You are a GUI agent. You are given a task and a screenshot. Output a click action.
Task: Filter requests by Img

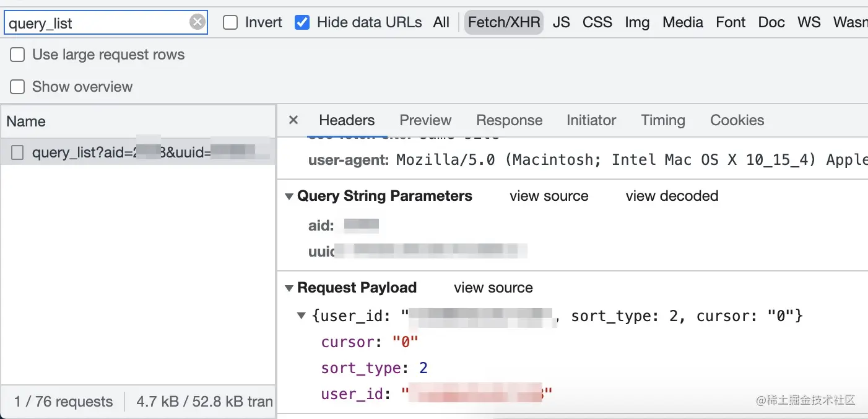(637, 23)
